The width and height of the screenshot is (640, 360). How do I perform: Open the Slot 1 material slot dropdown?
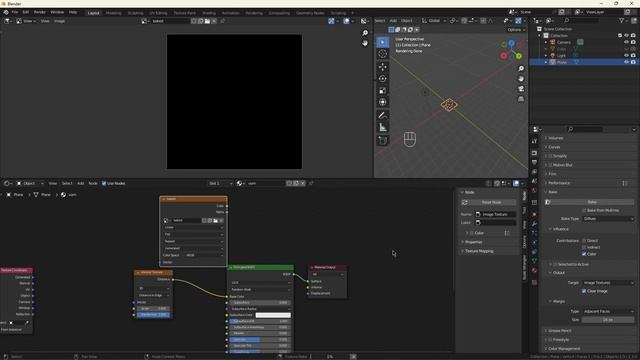click(220, 183)
